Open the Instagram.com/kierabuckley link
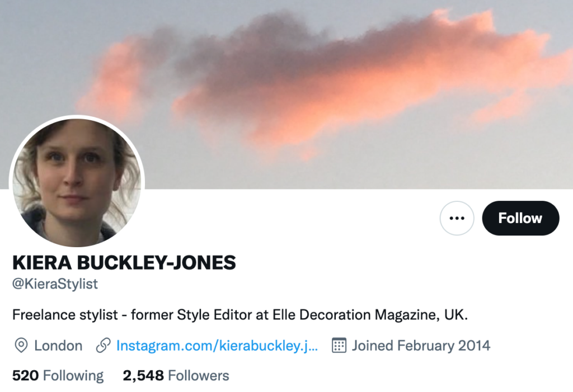The width and height of the screenshot is (573, 392). (x=217, y=346)
